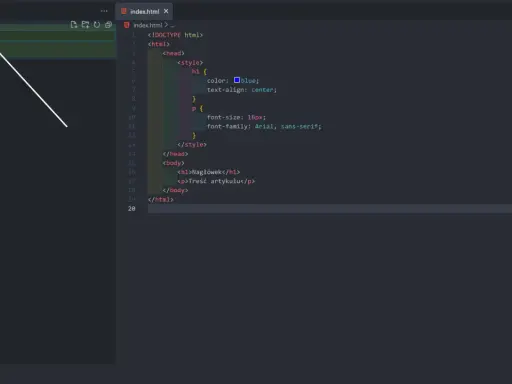The width and height of the screenshot is (512, 384).
Task: Click the 'font-family: Arial, sans-serif;' line
Action: [x=264, y=127]
